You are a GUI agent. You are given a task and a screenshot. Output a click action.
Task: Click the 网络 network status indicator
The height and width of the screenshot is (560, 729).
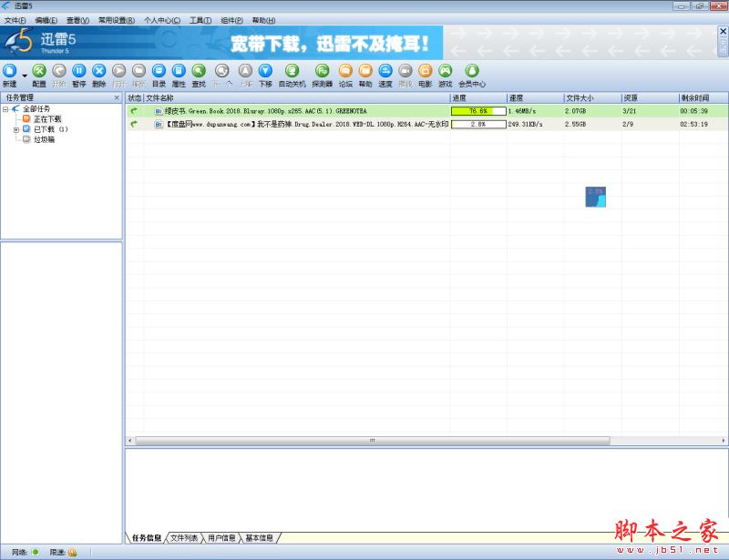(x=36, y=552)
